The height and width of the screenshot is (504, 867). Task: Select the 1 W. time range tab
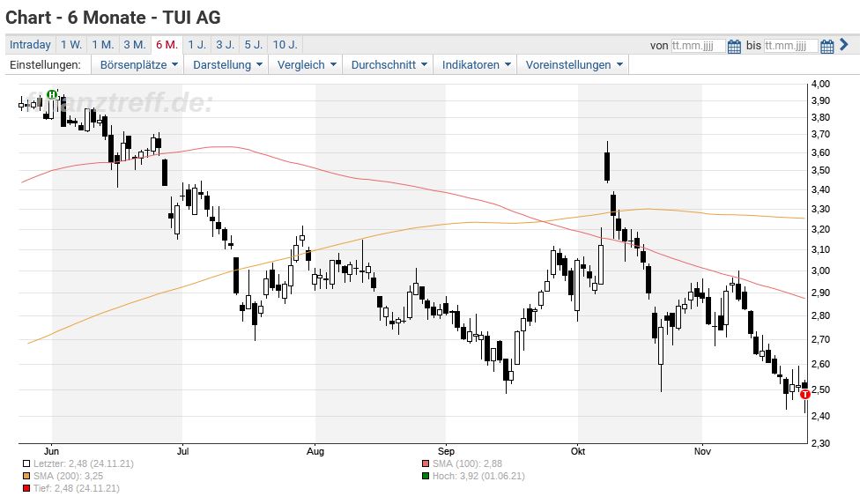[71, 45]
